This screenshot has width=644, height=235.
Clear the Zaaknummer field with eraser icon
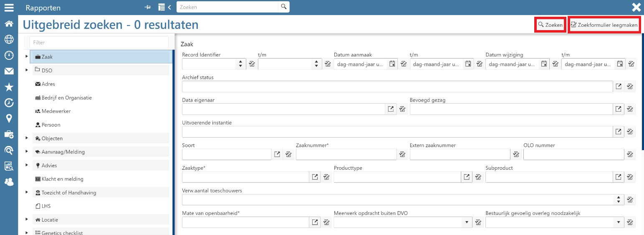point(402,154)
